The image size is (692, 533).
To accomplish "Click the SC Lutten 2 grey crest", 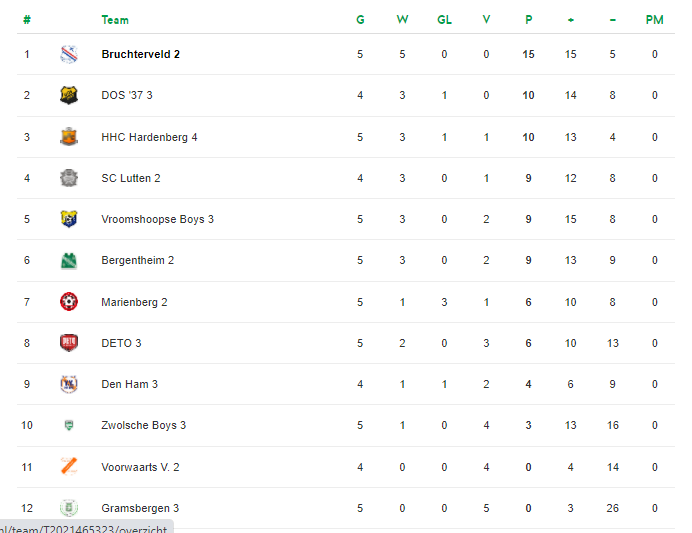I will [69, 178].
